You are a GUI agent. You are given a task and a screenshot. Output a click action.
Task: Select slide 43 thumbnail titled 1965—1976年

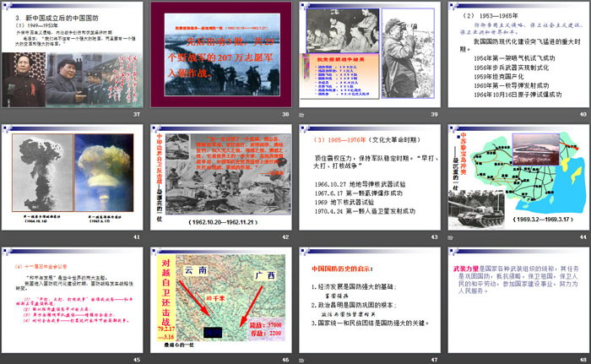[x=370, y=177]
